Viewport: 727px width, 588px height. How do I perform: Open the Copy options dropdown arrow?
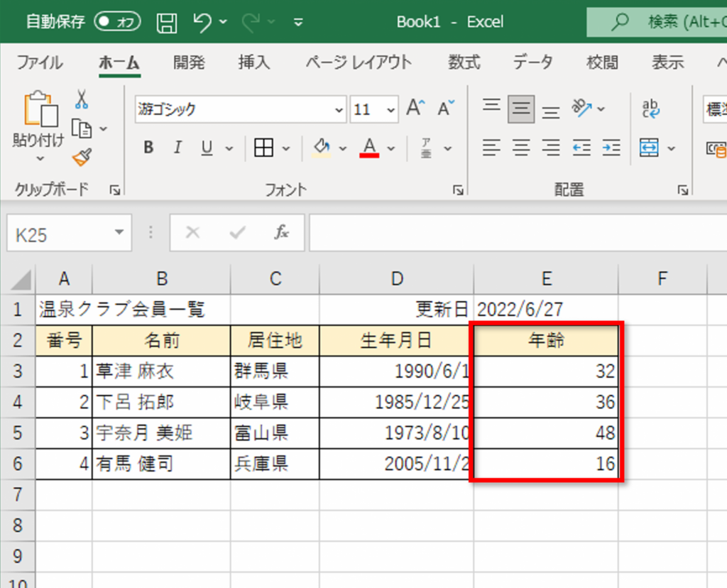coord(104,129)
